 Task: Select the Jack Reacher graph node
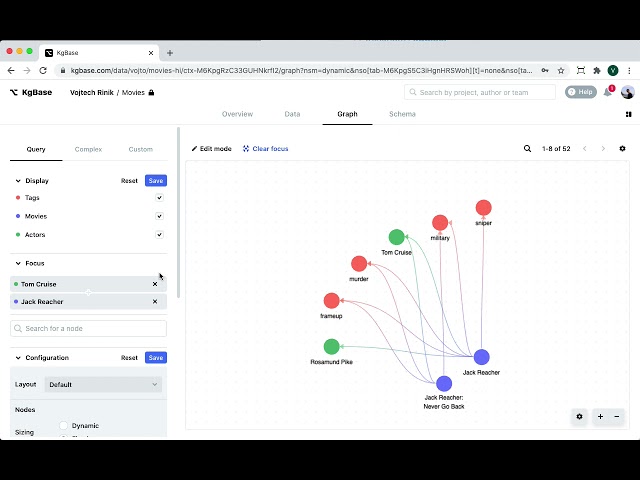(482, 357)
